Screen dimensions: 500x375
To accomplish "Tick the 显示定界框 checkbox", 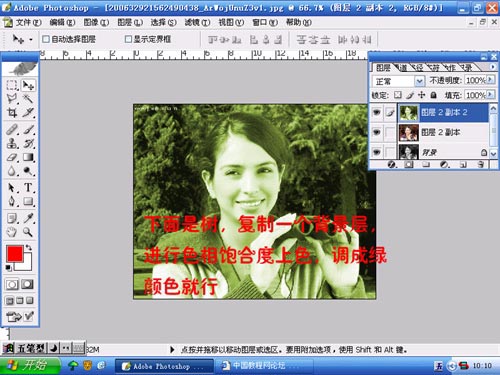I will (x=128, y=39).
